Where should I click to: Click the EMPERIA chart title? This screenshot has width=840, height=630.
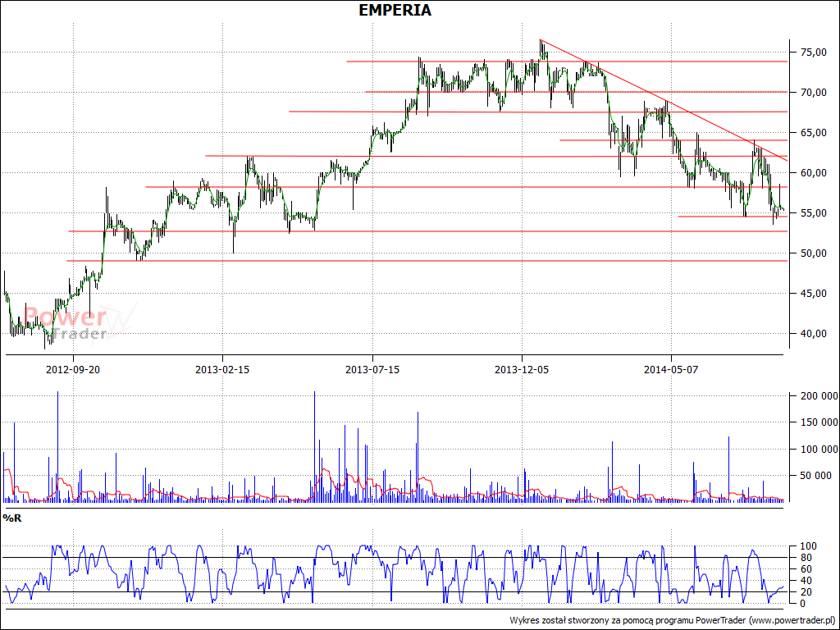coord(395,10)
